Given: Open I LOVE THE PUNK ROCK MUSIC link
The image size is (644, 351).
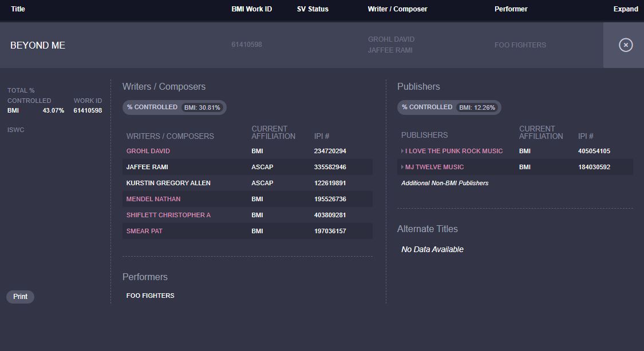Looking at the screenshot, I should 454,151.
